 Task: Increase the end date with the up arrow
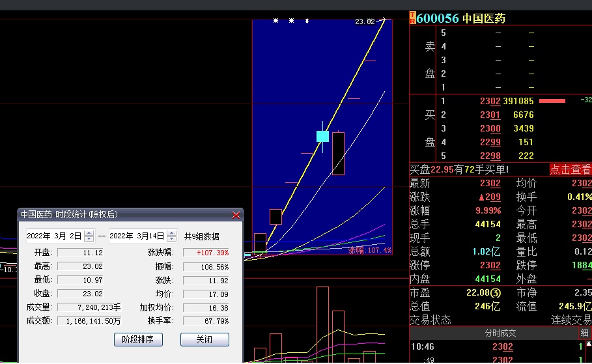coord(172,232)
